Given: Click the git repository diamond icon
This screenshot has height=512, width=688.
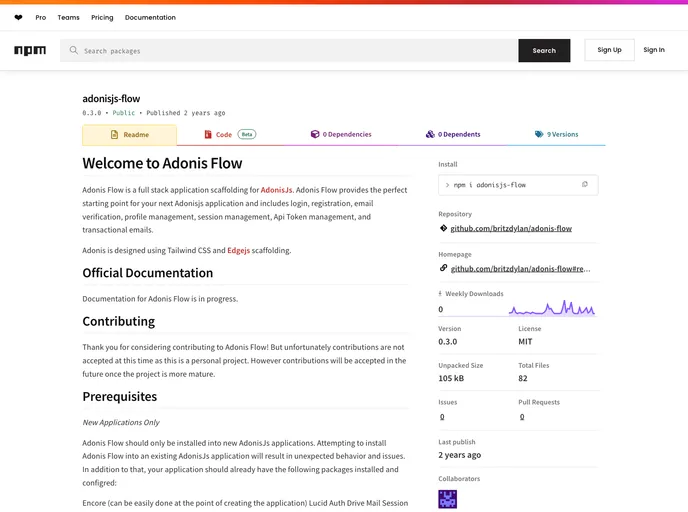Looking at the screenshot, I should (443, 228).
